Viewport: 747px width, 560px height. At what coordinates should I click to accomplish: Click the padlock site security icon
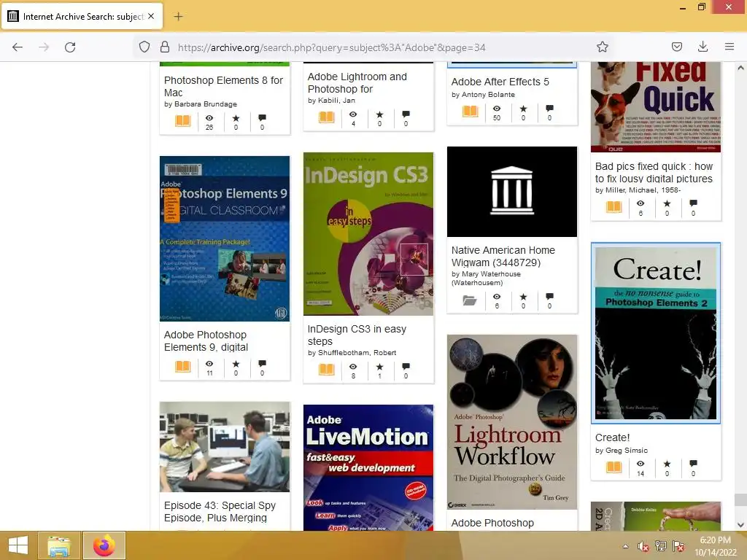pyautogui.click(x=165, y=47)
